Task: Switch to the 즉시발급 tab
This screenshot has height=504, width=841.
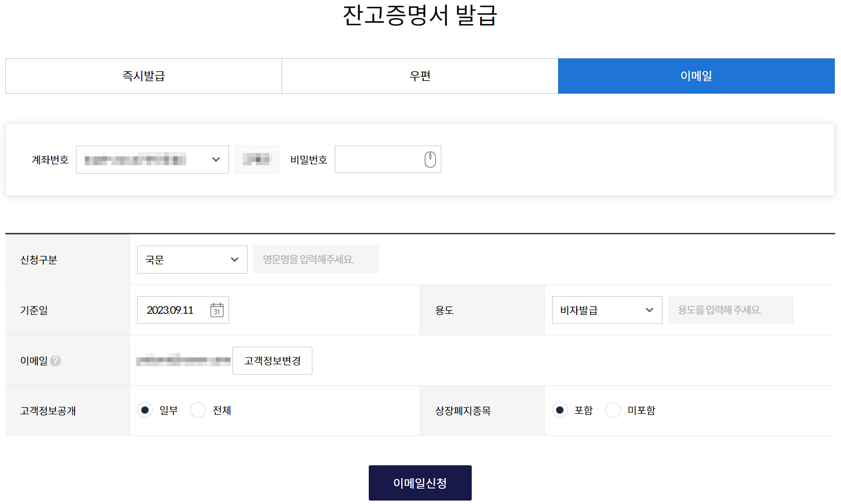Action: tap(143, 76)
